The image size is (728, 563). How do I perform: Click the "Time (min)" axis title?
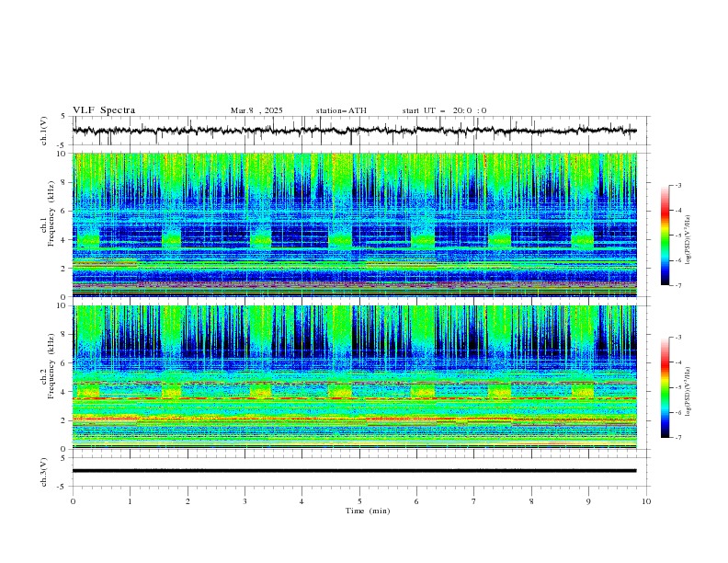pos(368,511)
